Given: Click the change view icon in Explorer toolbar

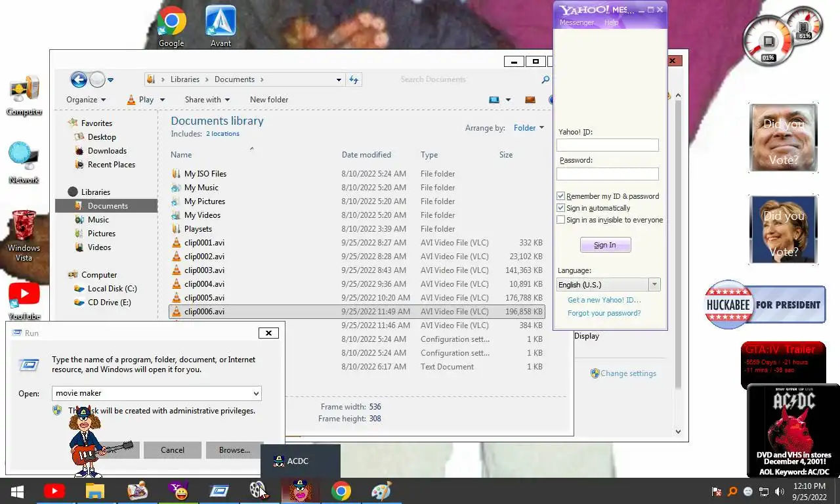Looking at the screenshot, I should pyautogui.click(x=494, y=100).
